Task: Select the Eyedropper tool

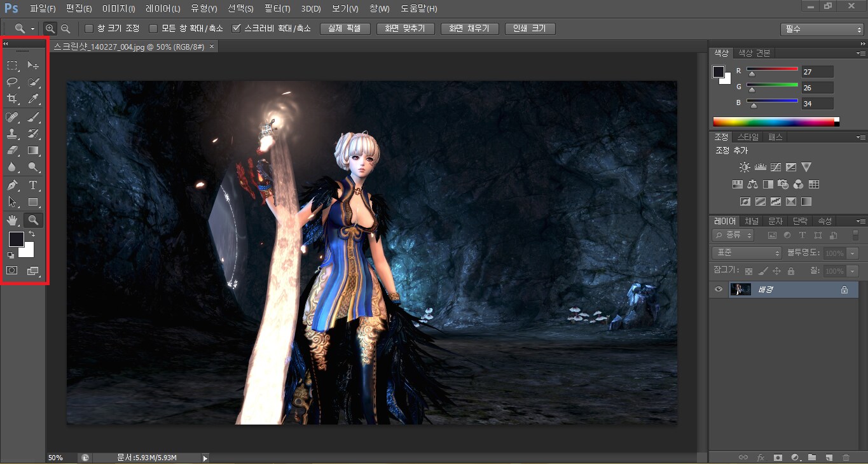Action: pyautogui.click(x=33, y=98)
